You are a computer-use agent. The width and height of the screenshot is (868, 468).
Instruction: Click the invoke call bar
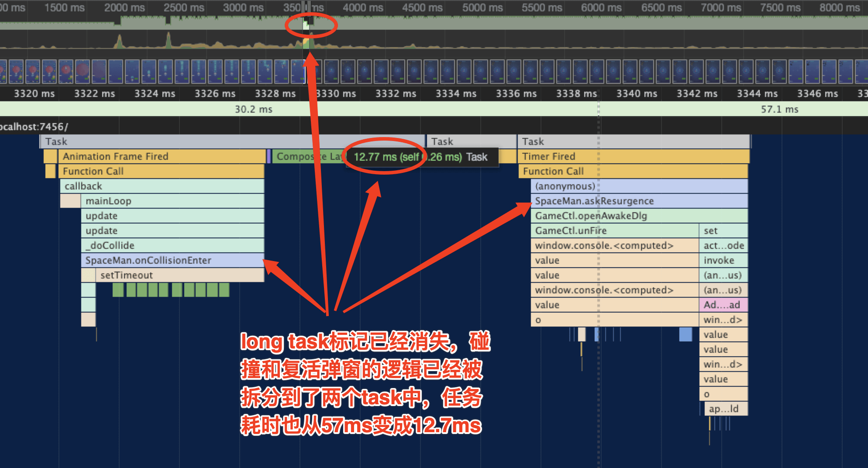coord(723,260)
